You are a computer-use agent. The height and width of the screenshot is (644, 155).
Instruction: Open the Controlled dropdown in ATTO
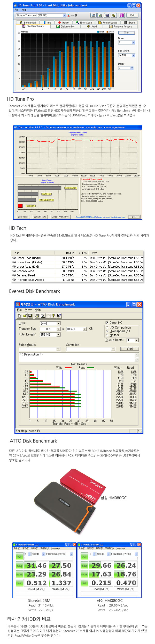[90, 349]
